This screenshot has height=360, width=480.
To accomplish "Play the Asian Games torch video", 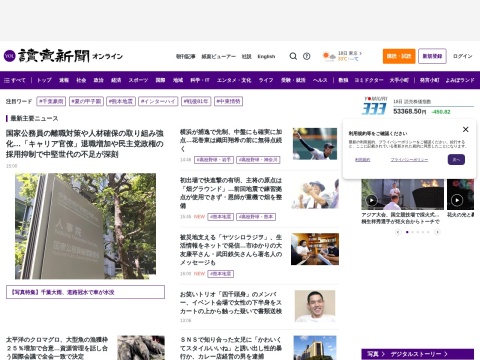I will coord(372,200).
